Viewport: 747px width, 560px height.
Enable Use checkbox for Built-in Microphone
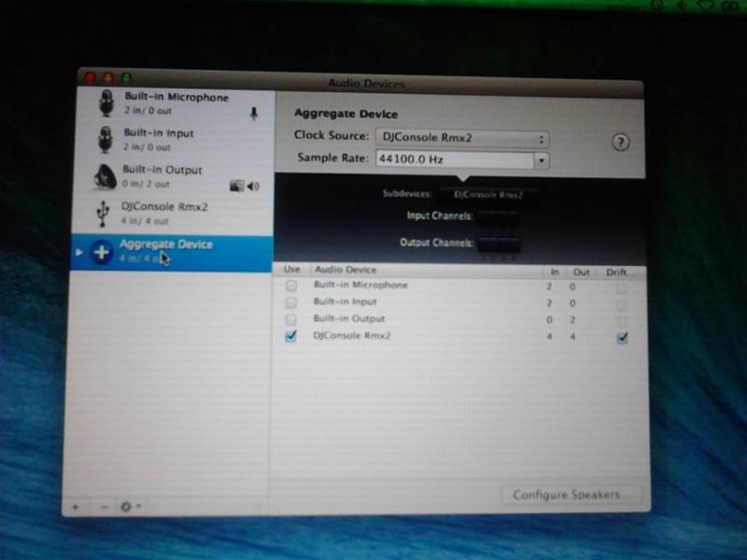[290, 286]
